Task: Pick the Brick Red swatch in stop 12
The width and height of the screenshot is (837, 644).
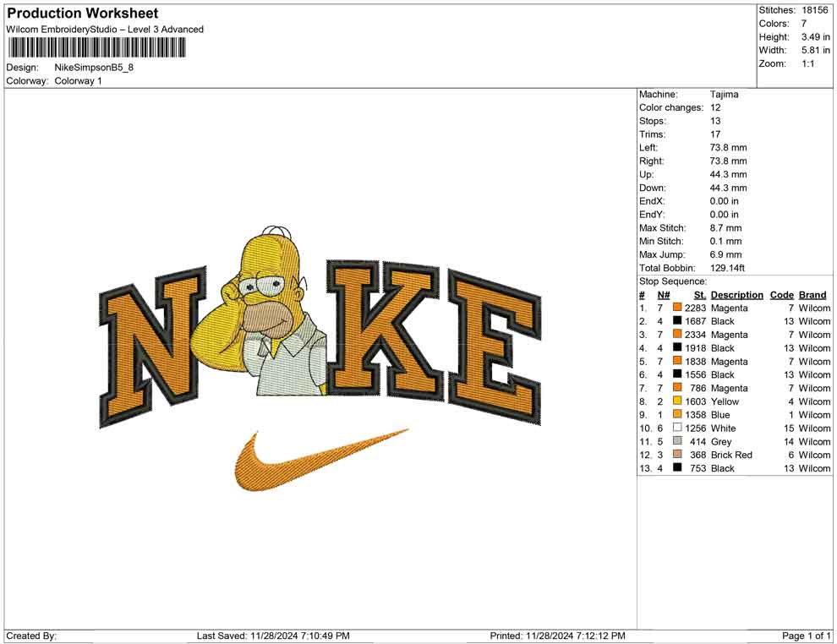Action: [677, 454]
